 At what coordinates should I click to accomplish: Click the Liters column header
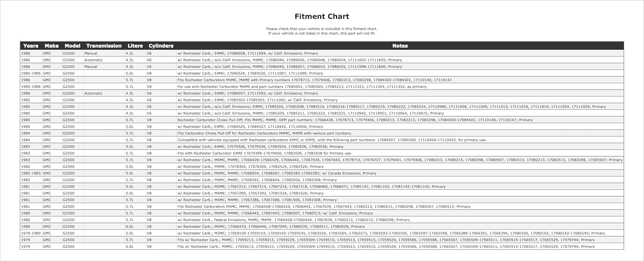pos(135,46)
